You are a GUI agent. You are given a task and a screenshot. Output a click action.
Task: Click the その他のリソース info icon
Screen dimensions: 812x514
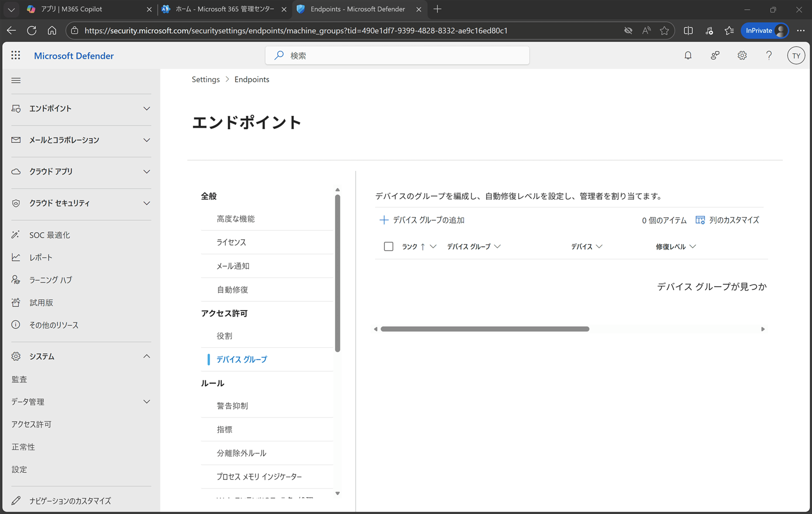16,325
